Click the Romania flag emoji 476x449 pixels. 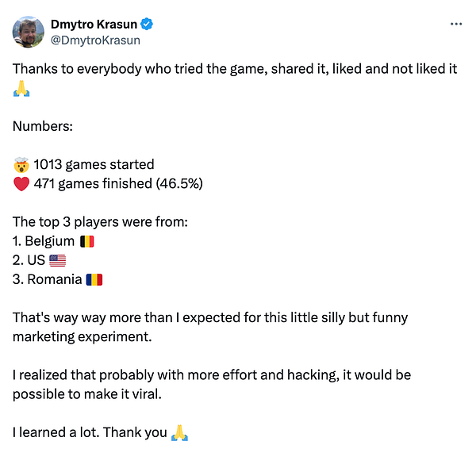tap(94, 279)
